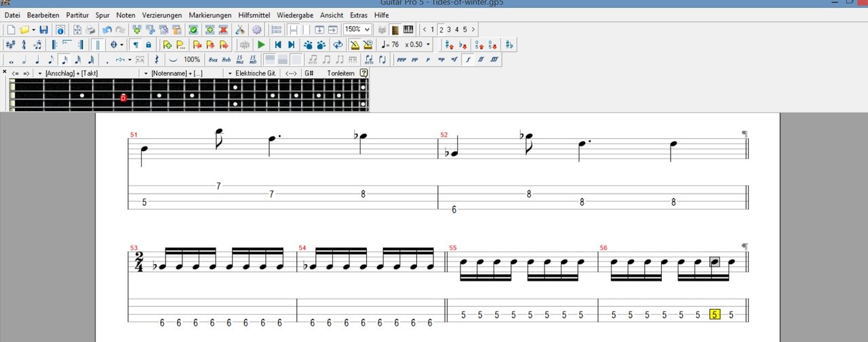Click the Tonleitern scales button
868x342 pixels.
tap(341, 73)
